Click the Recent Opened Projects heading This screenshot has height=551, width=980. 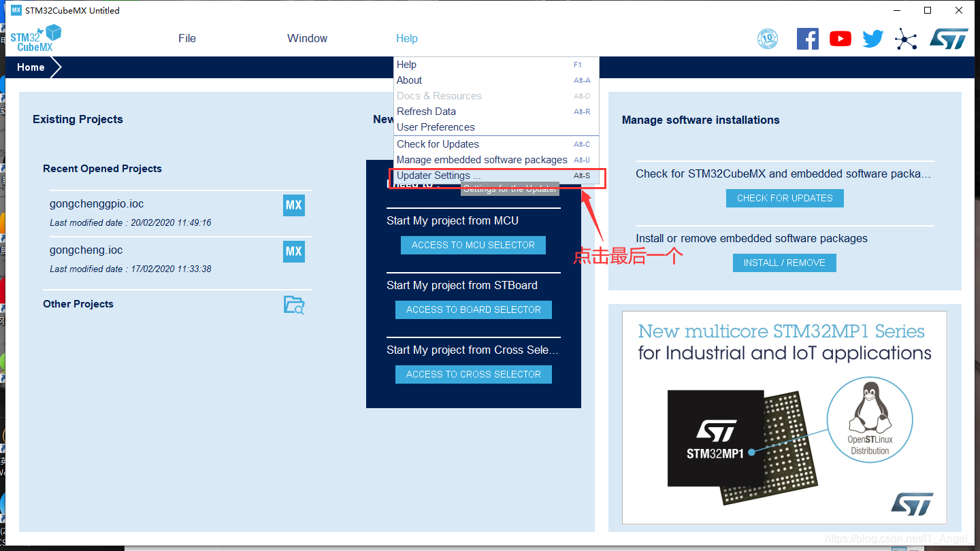coord(102,169)
